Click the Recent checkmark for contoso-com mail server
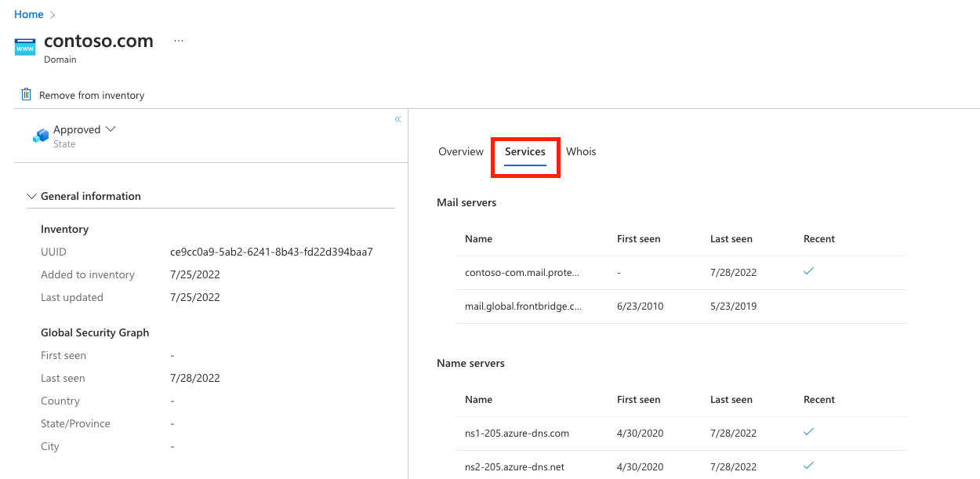980x479 pixels. point(808,270)
